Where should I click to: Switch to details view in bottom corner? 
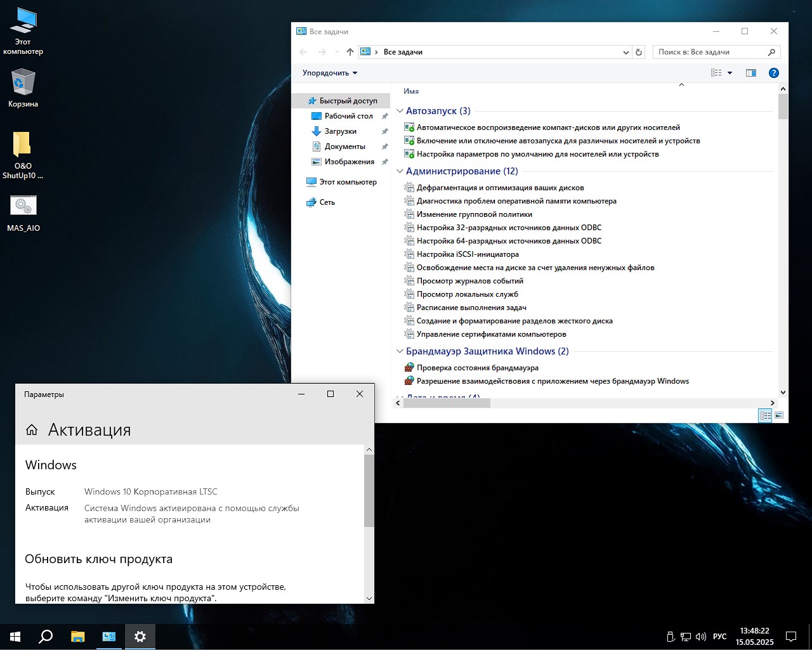point(765,415)
